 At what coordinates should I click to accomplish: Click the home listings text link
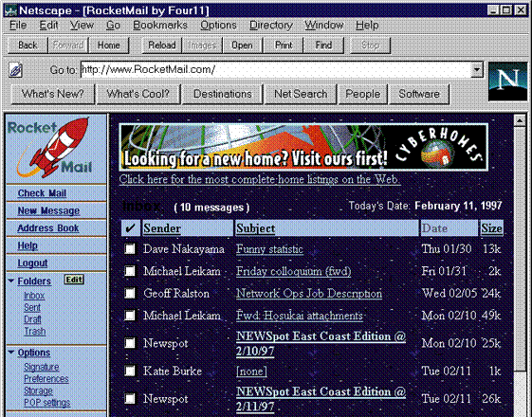coord(260,179)
